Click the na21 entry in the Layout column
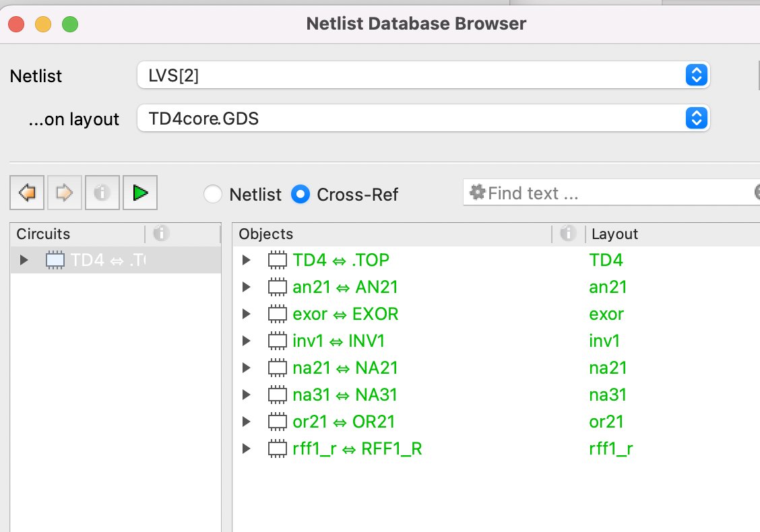This screenshot has width=760, height=532. [608, 368]
